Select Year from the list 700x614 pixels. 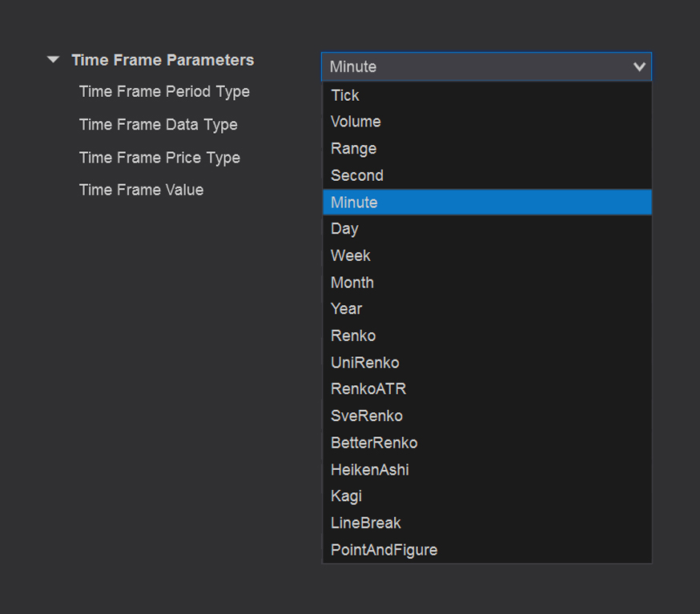click(347, 309)
